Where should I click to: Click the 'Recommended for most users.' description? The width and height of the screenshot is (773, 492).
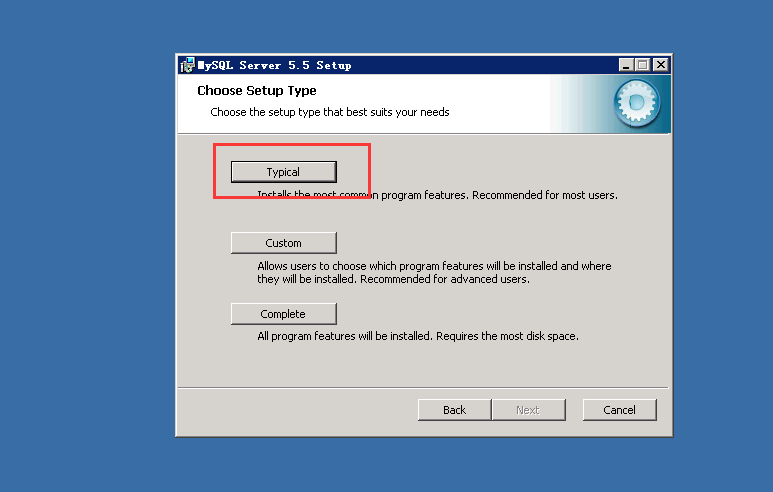[545, 195]
